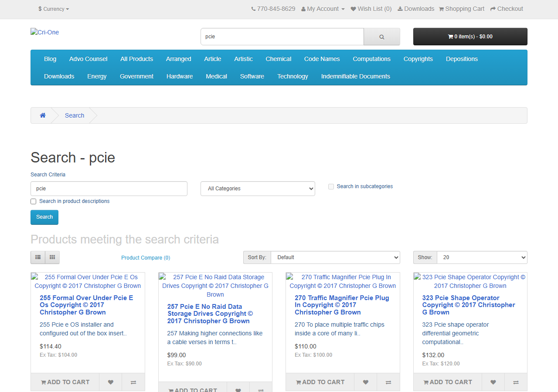
Task: Add product 323 Pcie Shape Operator to cart
Action: 448,382
